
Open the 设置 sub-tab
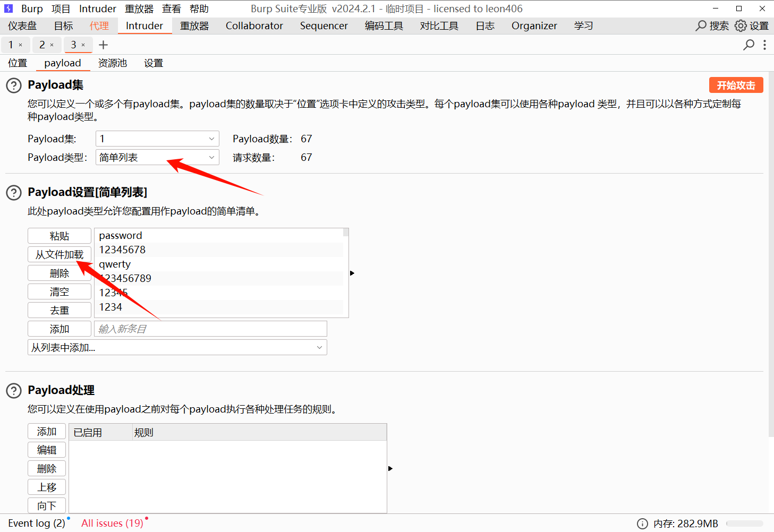[x=154, y=63]
